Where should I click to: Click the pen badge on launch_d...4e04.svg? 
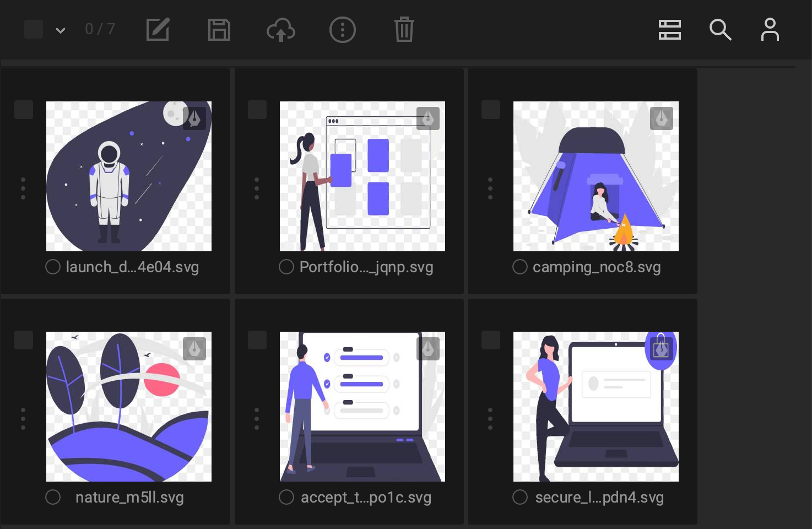tap(194, 118)
